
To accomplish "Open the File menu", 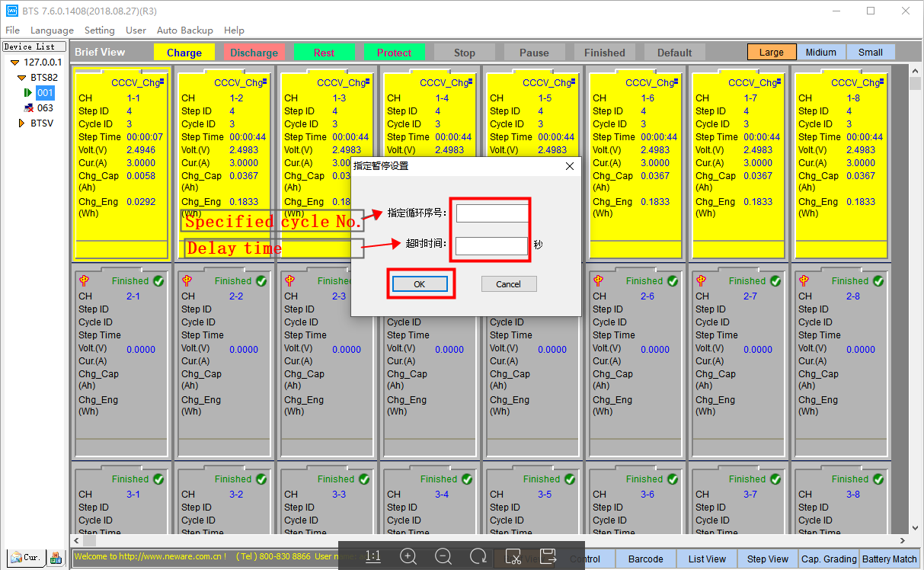I will click(x=12, y=30).
